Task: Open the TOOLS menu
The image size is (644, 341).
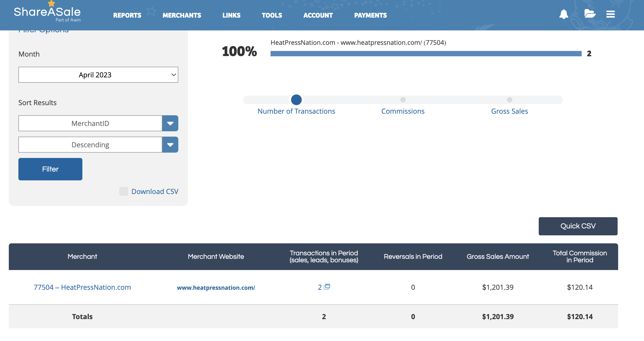Action: coord(272,15)
